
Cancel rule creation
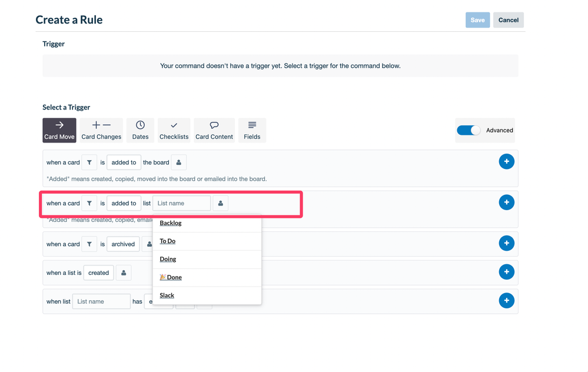click(508, 20)
